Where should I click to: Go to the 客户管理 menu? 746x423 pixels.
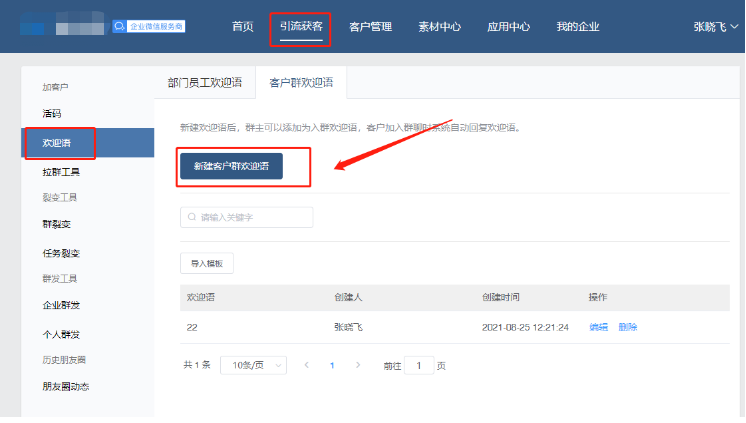pos(370,27)
